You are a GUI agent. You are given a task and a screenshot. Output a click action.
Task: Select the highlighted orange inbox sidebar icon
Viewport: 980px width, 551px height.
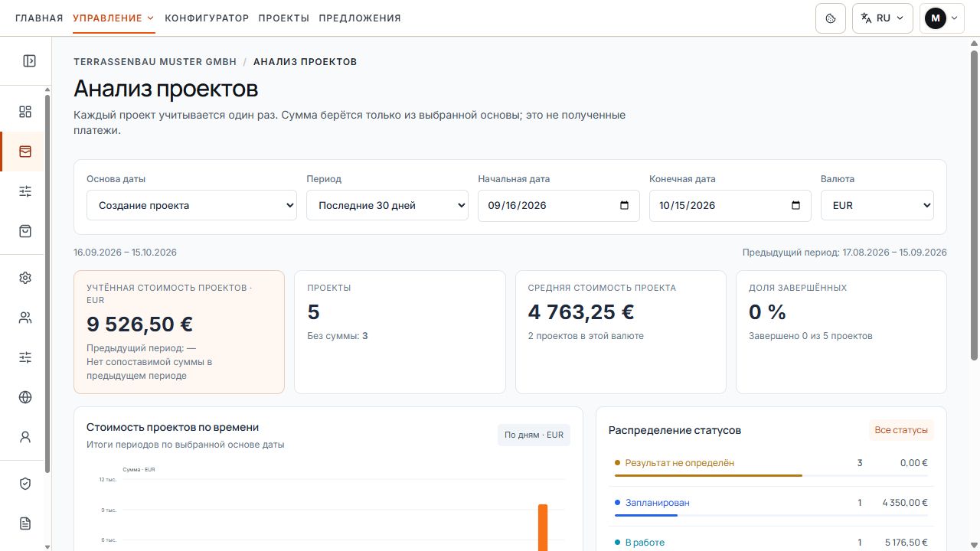(x=25, y=152)
